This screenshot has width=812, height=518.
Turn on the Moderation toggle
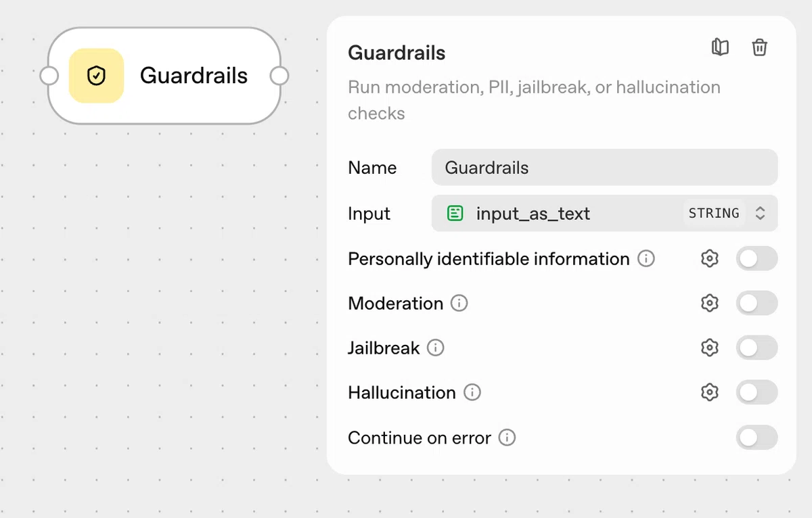[x=757, y=303]
